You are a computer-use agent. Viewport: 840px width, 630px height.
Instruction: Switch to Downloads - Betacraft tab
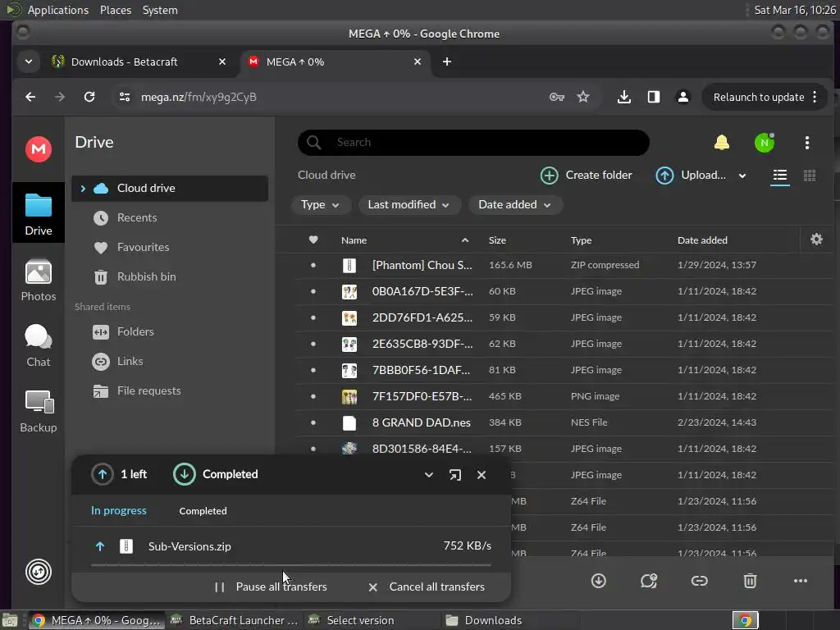[x=139, y=62]
